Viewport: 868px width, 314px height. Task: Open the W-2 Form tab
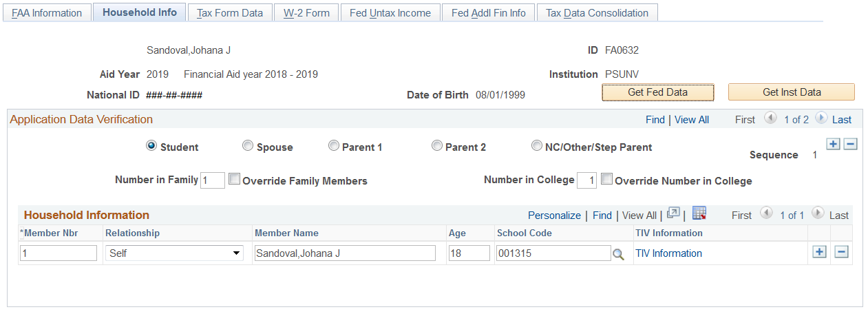306,13
